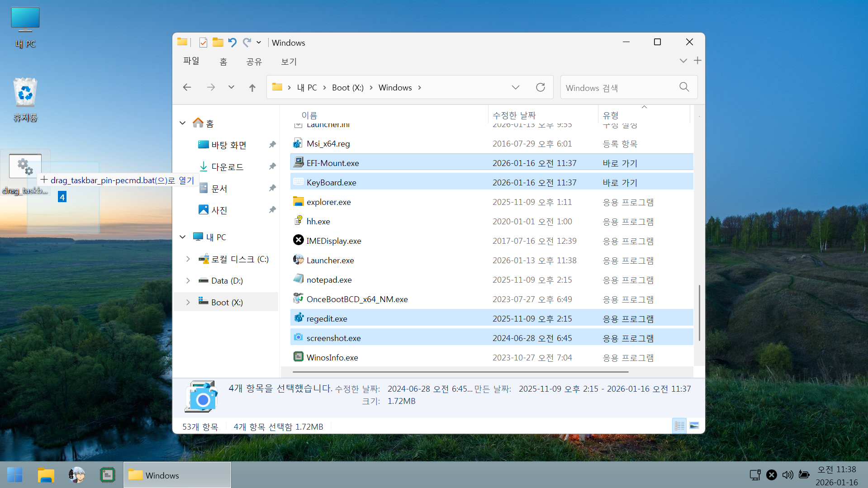The image size is (868, 488).
Task: Open the 파일 menu
Action: [191, 61]
